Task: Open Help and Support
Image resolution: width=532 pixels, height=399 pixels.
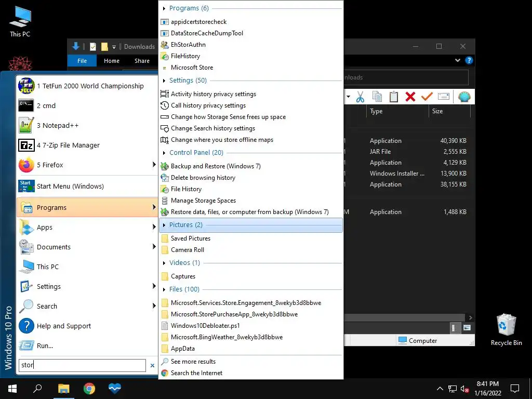Action: click(87, 326)
